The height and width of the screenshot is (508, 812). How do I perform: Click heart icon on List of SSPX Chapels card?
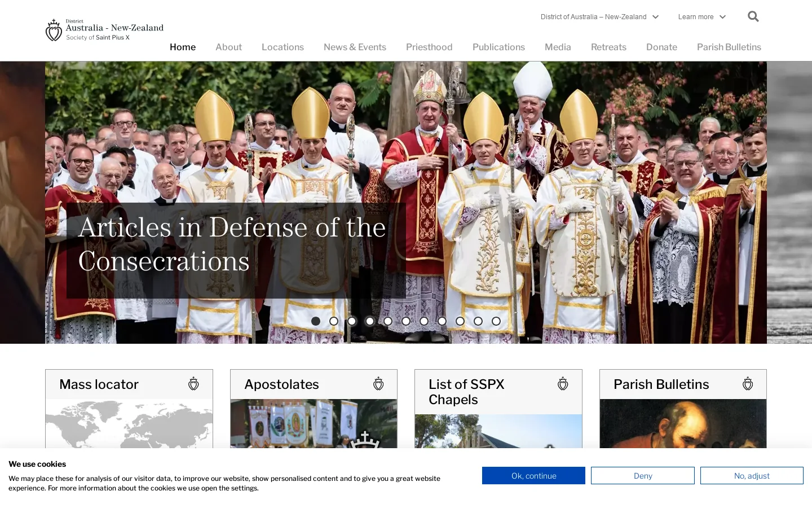[563, 384]
